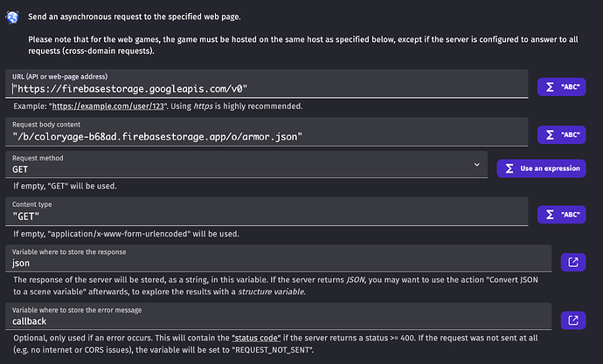603x364 pixels.
Task: Select the Content type input field
Action: [x=267, y=211]
